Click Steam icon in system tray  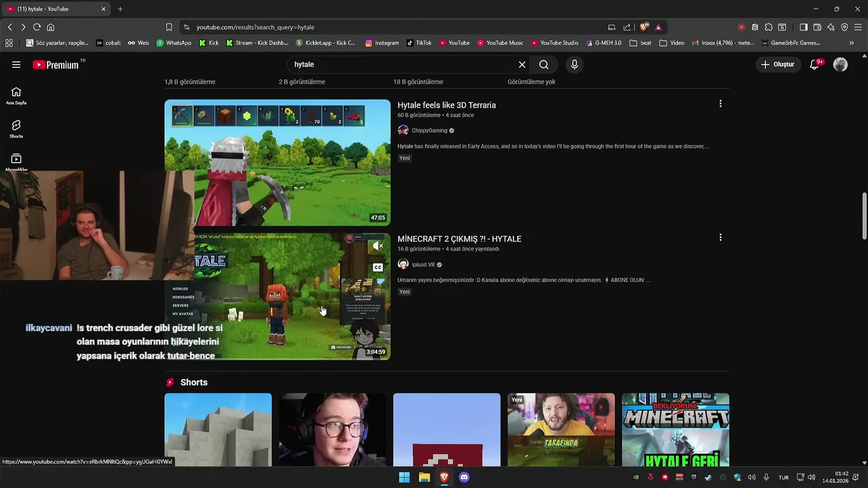[708, 477]
